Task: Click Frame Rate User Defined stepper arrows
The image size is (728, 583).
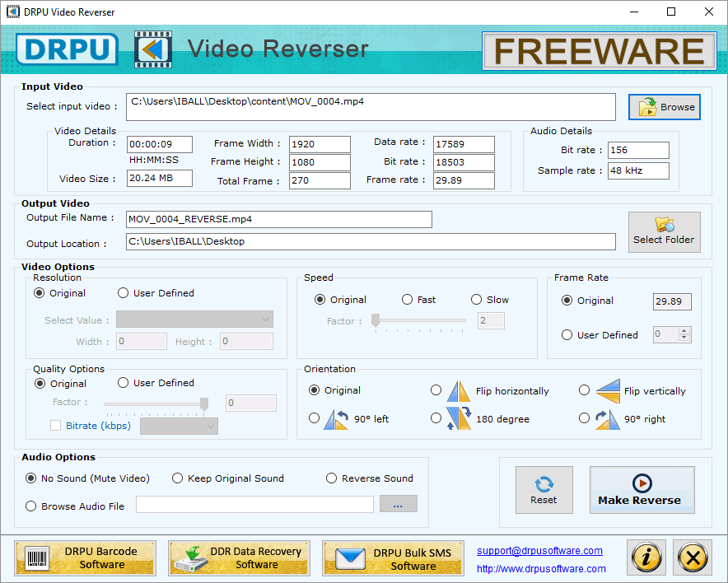Action: (684, 334)
